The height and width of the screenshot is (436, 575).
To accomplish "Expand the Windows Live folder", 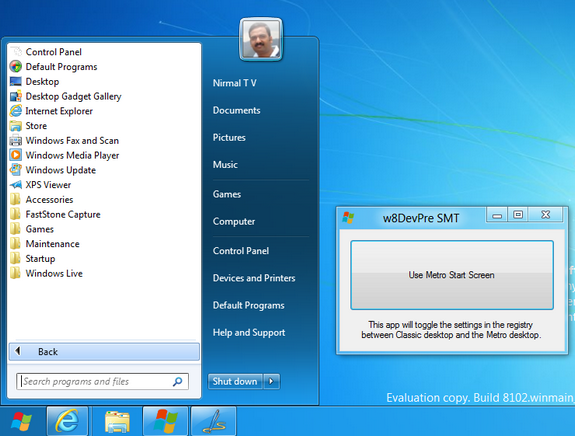I will click(54, 273).
